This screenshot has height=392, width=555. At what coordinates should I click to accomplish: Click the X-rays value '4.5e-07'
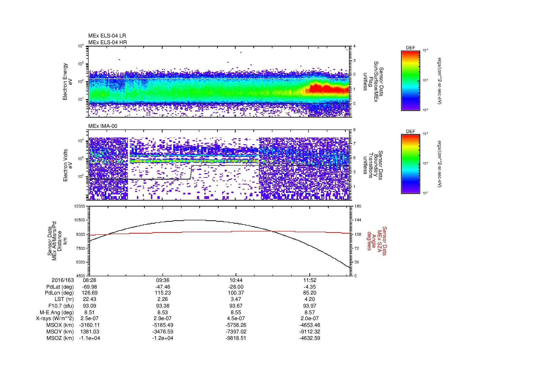click(236, 318)
